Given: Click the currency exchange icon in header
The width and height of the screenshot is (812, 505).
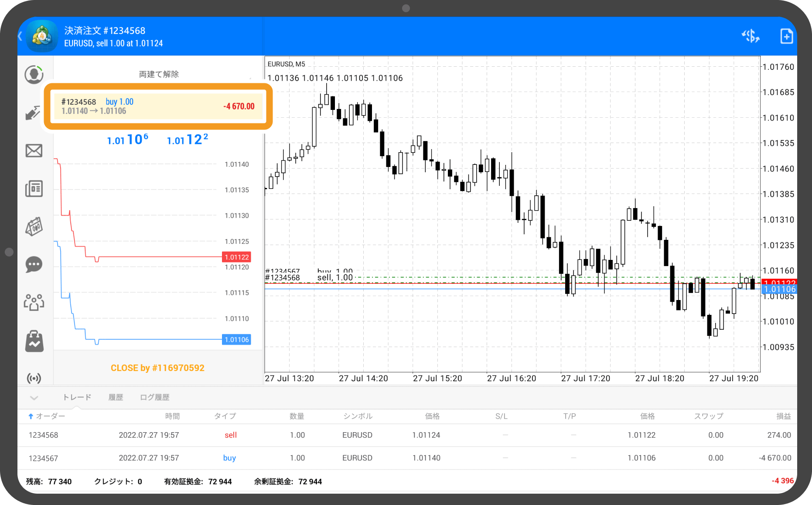Looking at the screenshot, I should [750, 36].
